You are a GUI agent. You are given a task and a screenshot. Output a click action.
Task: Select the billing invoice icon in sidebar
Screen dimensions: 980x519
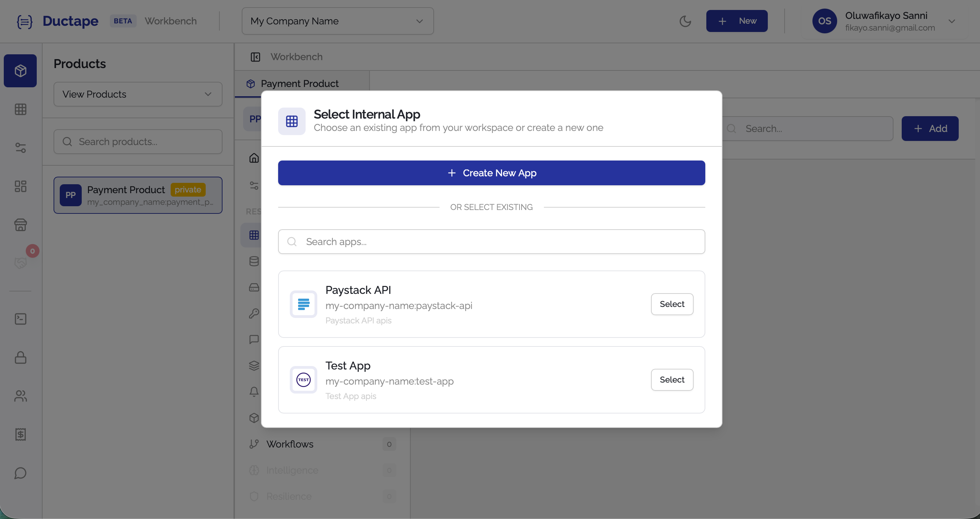[x=20, y=434]
